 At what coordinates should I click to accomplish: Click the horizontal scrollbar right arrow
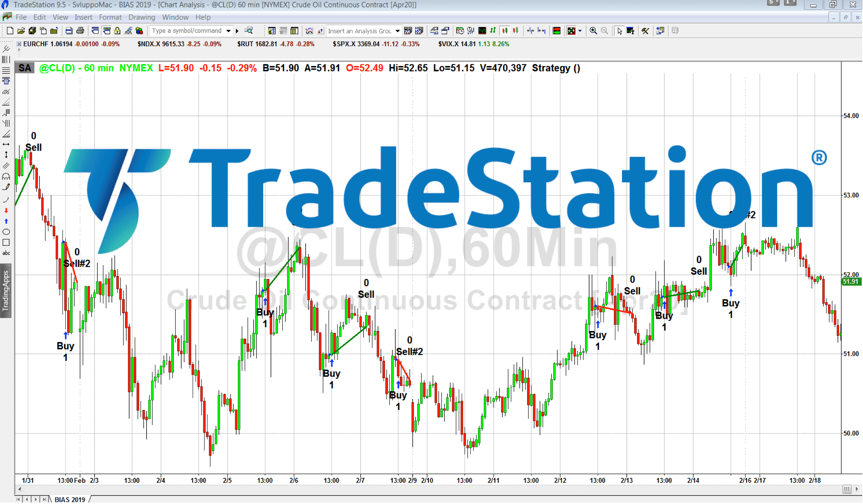click(x=857, y=490)
